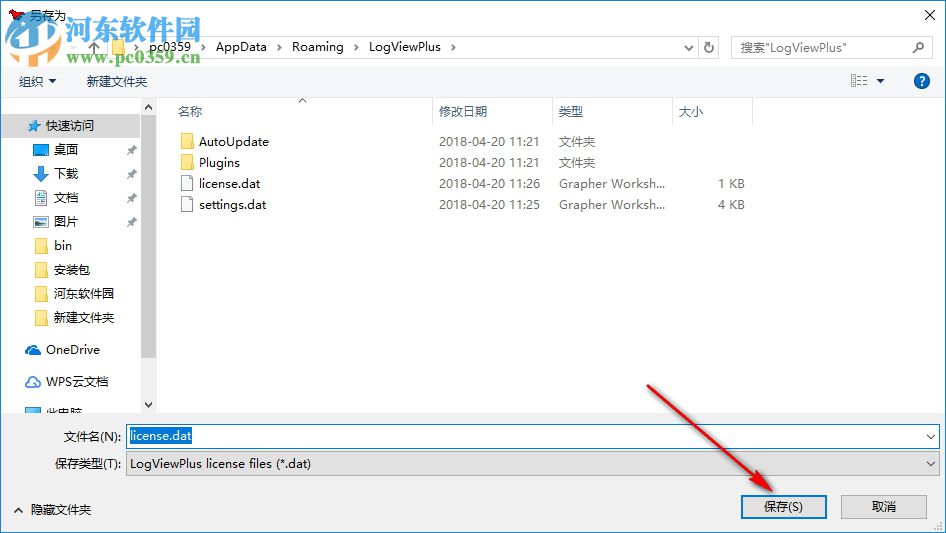Click the license.dat file name

(230, 184)
